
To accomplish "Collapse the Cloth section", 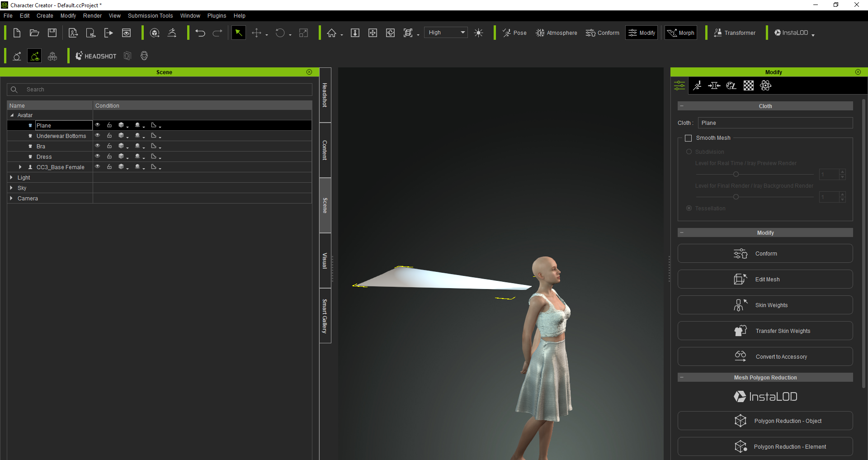I will (x=682, y=106).
